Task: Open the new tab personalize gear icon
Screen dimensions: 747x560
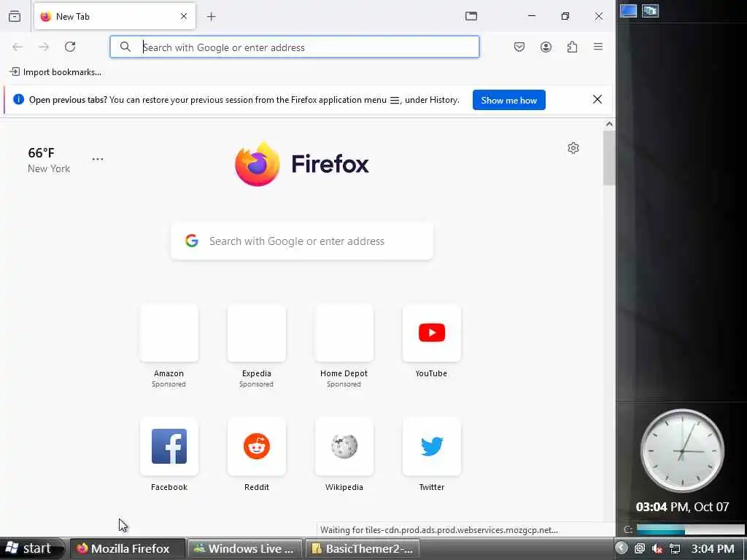Action: click(x=573, y=148)
